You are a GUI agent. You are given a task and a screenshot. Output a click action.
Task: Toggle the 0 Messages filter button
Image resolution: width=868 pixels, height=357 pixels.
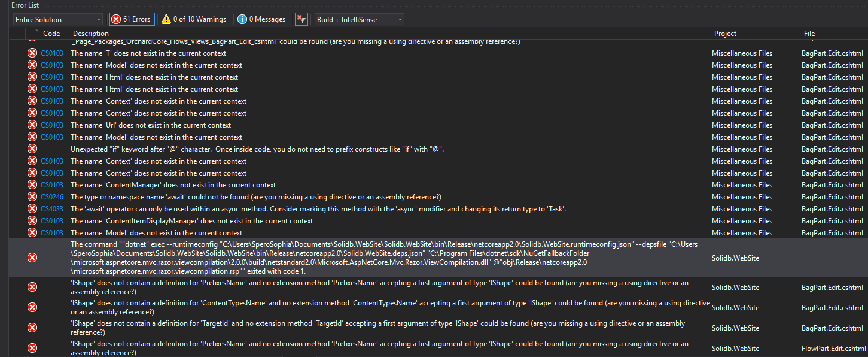coord(261,19)
